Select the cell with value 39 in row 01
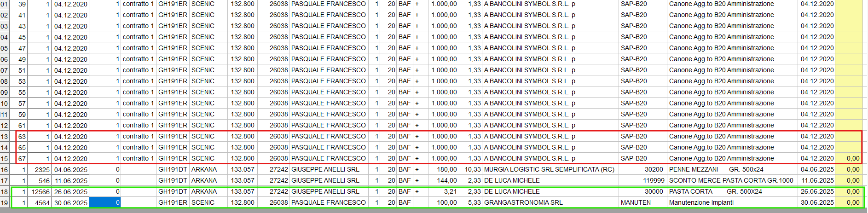 coord(22,4)
